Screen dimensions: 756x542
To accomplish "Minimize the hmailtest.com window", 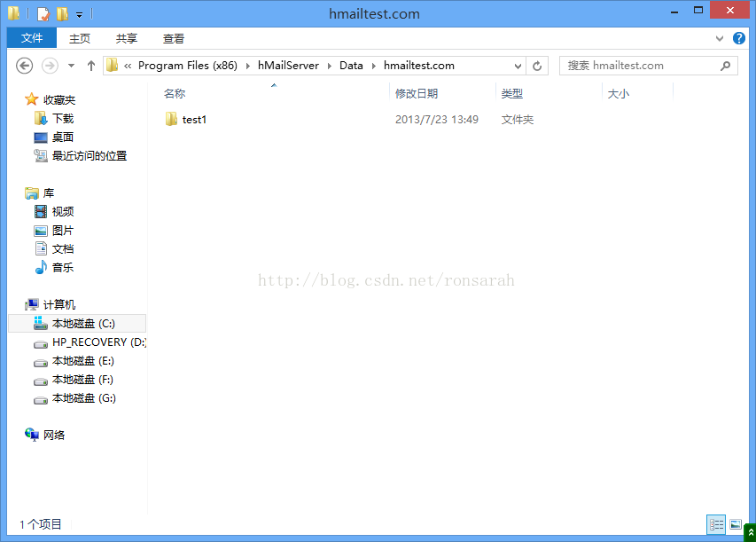I will 674,12.
